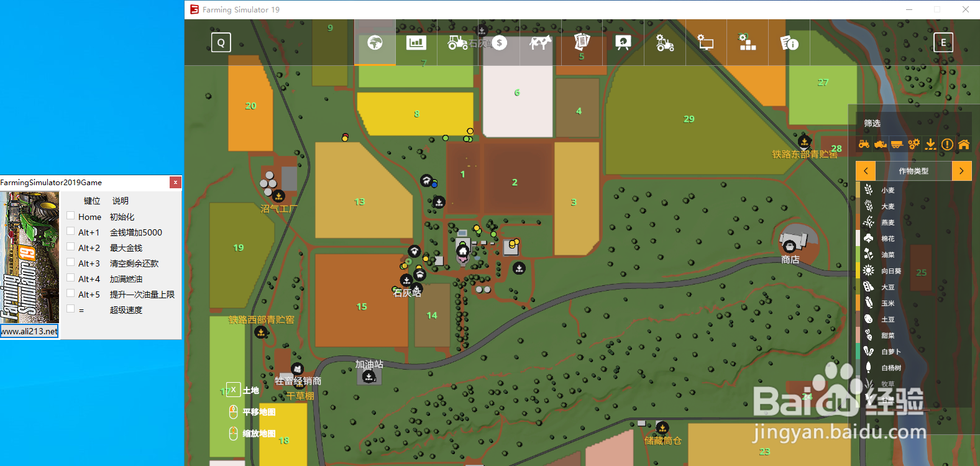
Task: Open the presentation board tutorial icon
Action: click(x=623, y=42)
